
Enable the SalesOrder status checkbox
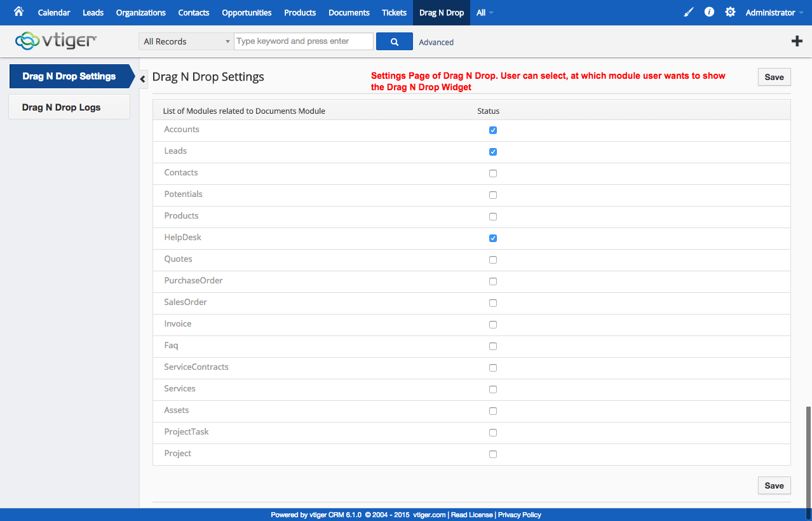click(x=493, y=303)
